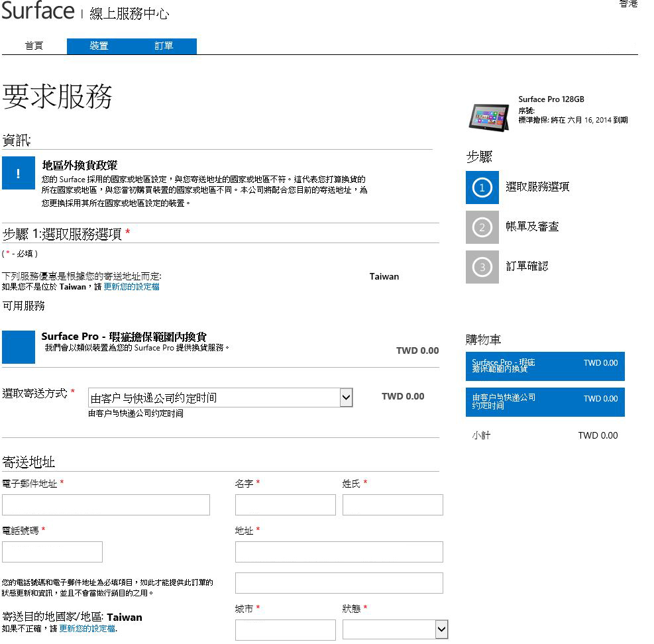Viewport: 654px width, 644px height.
Task: Click the 選取服務選項 step label
Action: pos(537,186)
